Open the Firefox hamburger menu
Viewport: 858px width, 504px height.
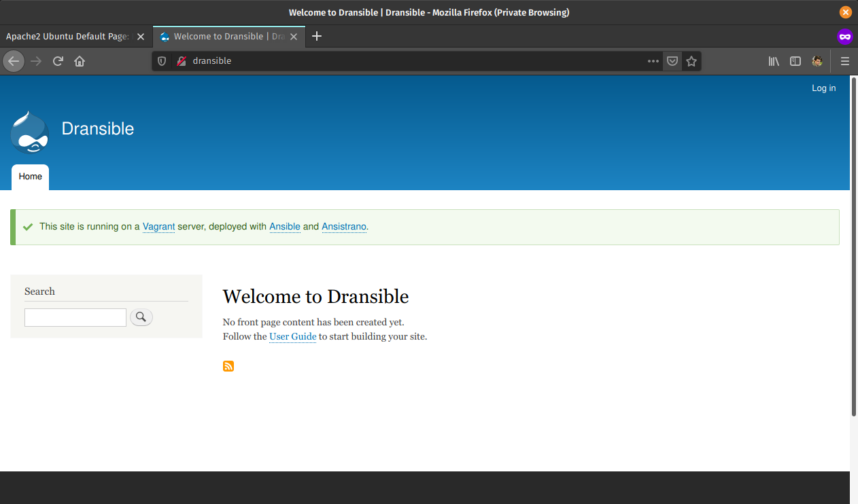tap(844, 61)
